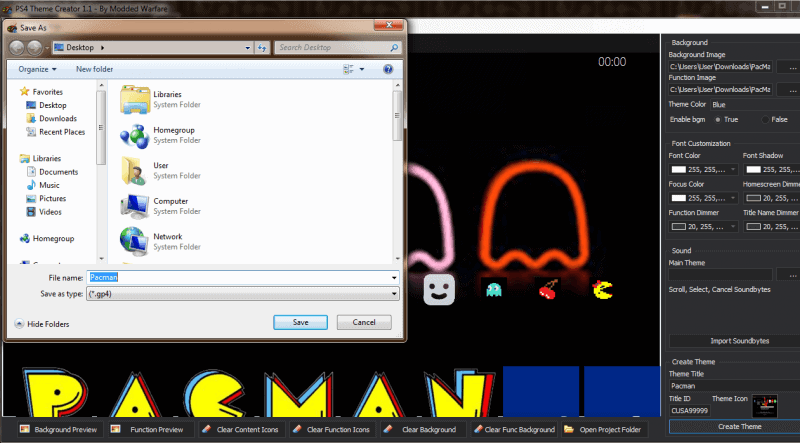The width and height of the screenshot is (800, 443).
Task: Click the Save button in the dialog
Action: pos(301,322)
